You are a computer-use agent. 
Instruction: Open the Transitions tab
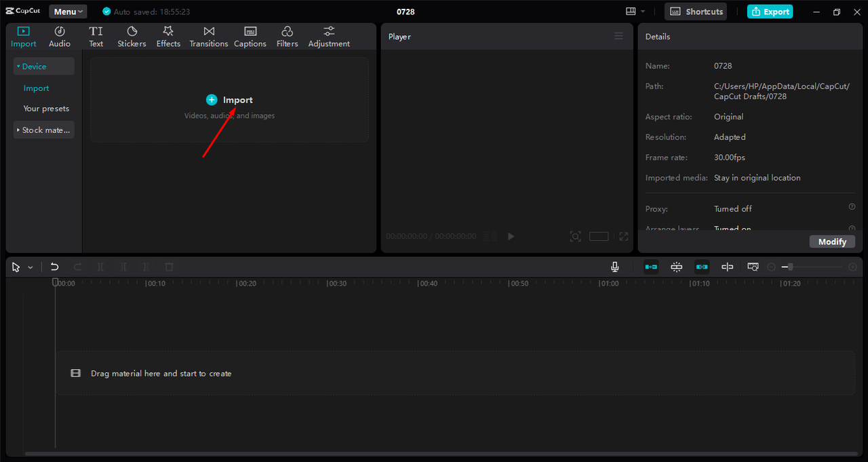(209, 37)
